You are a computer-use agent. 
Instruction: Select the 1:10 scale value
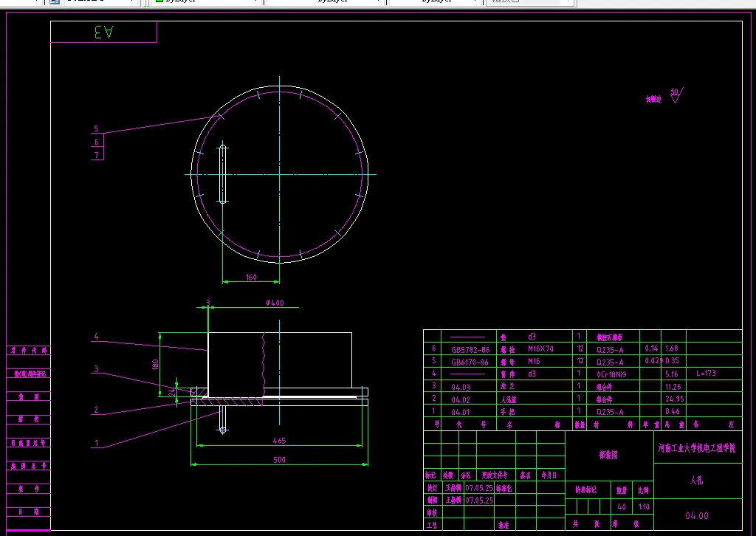[x=644, y=506]
